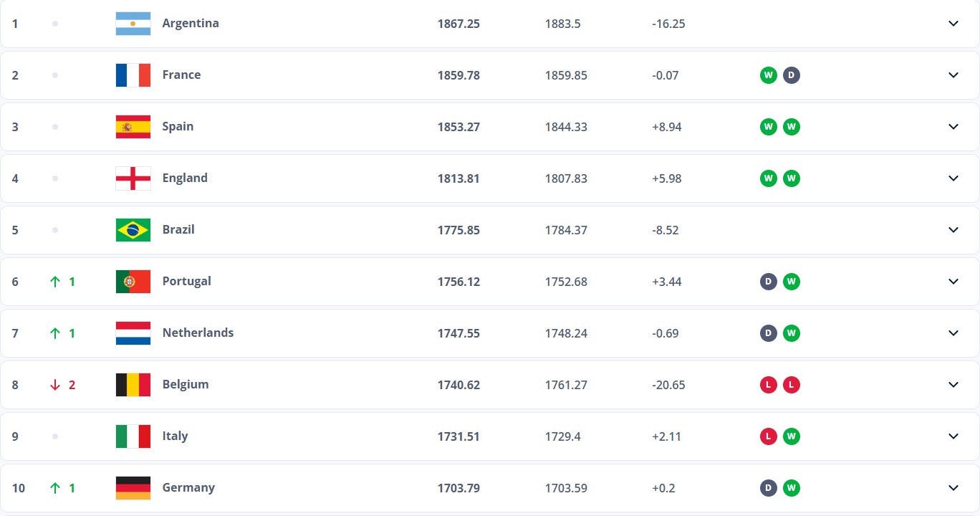Click the Spain flag icon
The height and width of the screenshot is (516, 980).
click(x=133, y=127)
